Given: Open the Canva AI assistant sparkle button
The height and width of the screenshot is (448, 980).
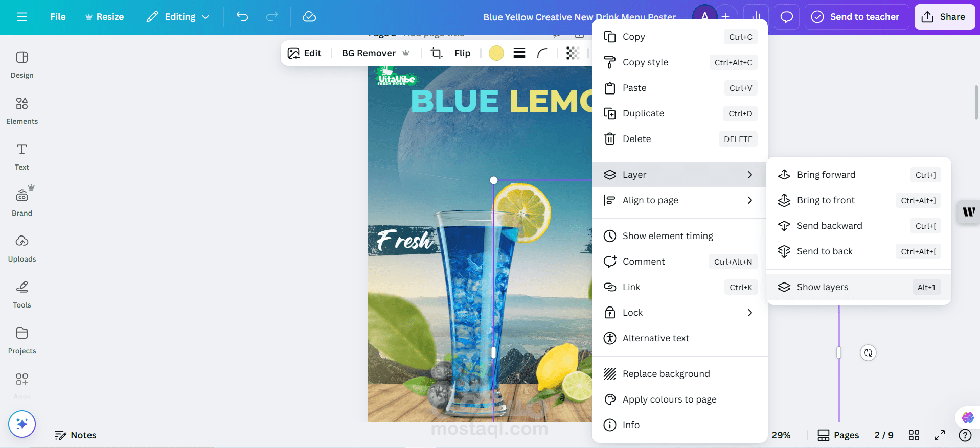Looking at the screenshot, I should click(x=22, y=424).
